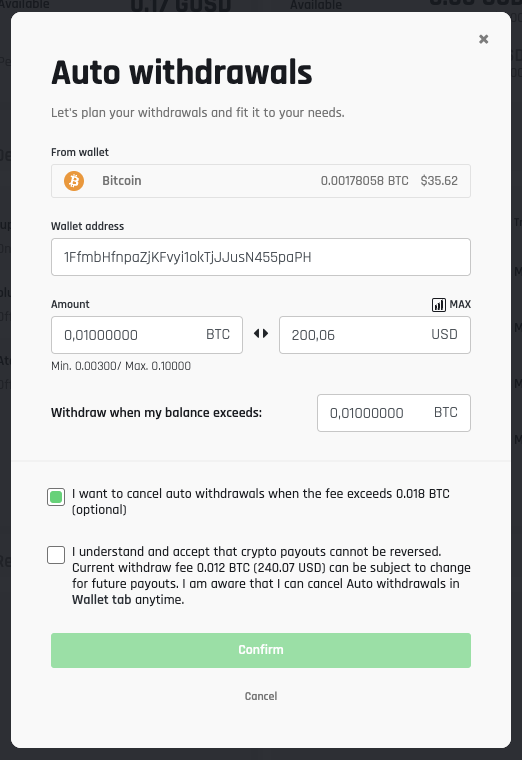522x760 pixels.
Task: Click the $35.62 wallet value
Action: 439,181
